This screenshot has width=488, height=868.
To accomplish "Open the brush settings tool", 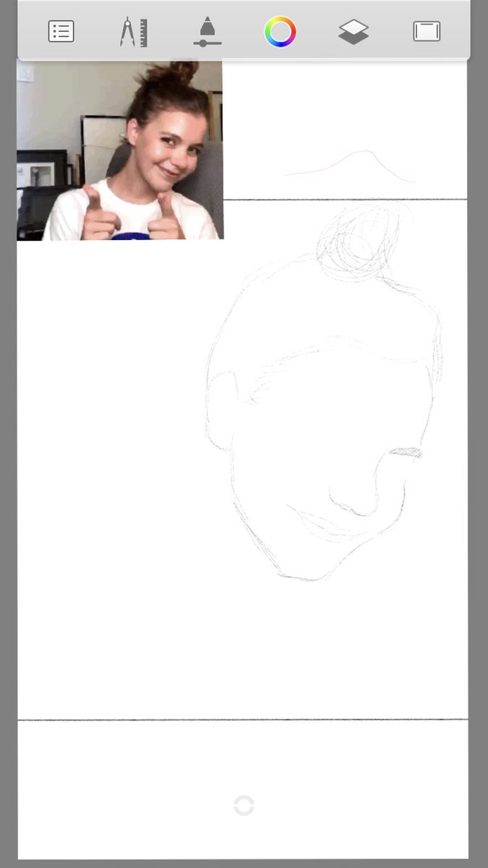I will [x=207, y=32].
